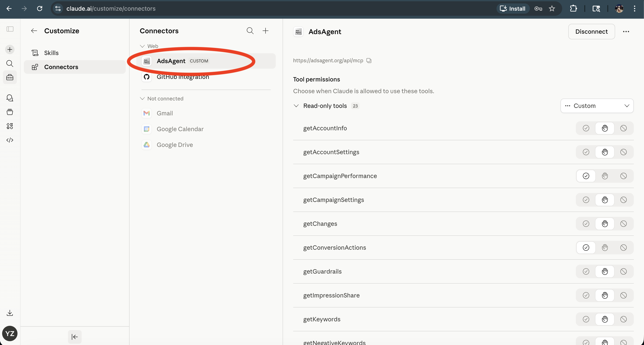
Task: Switch to the Skills section
Action: (x=51, y=52)
